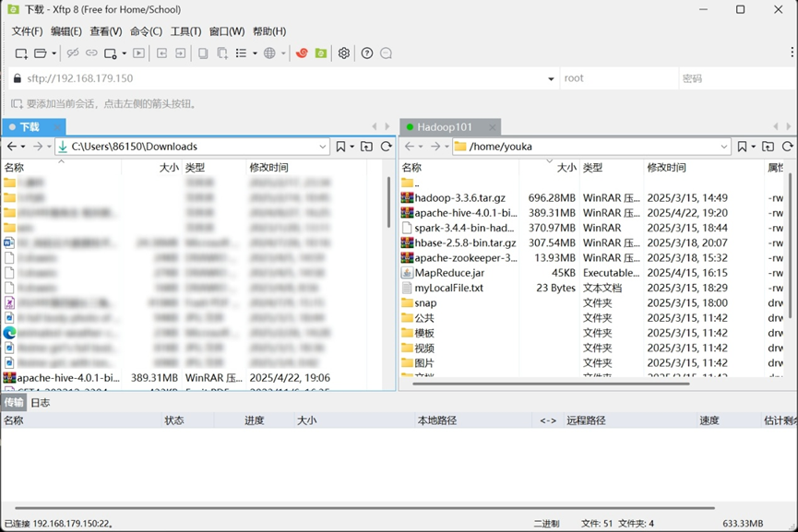Open the 帮助(H) menu

coord(269,31)
